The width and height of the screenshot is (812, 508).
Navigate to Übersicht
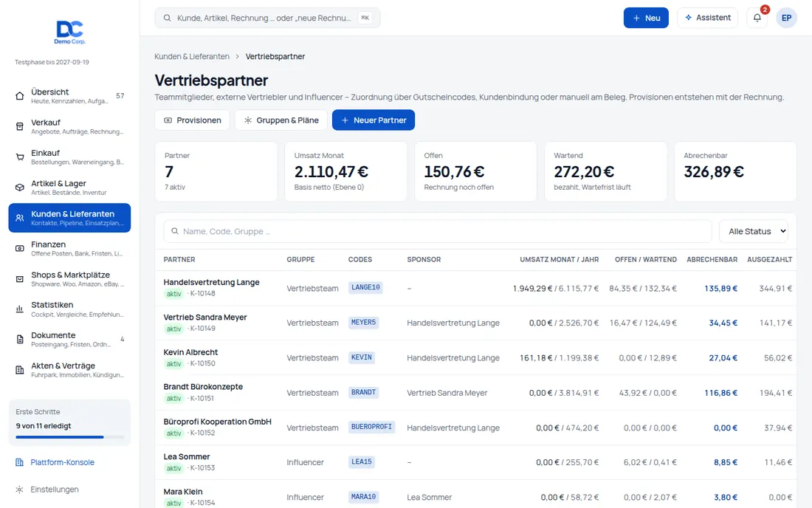69,96
